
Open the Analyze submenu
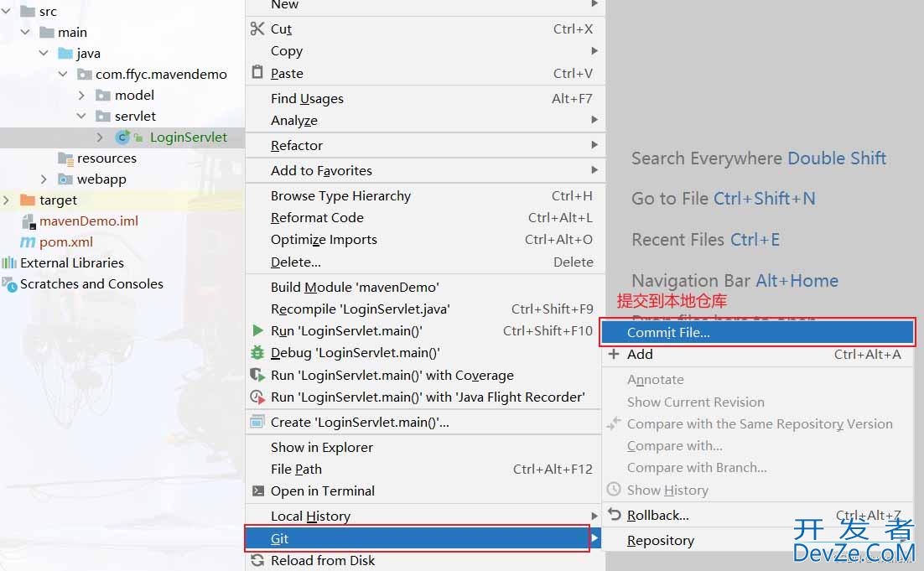coord(425,120)
